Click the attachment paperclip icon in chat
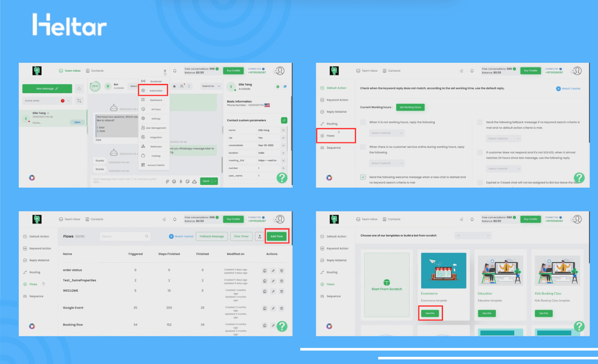Viewport: 598px width, 364px height. click(x=167, y=181)
